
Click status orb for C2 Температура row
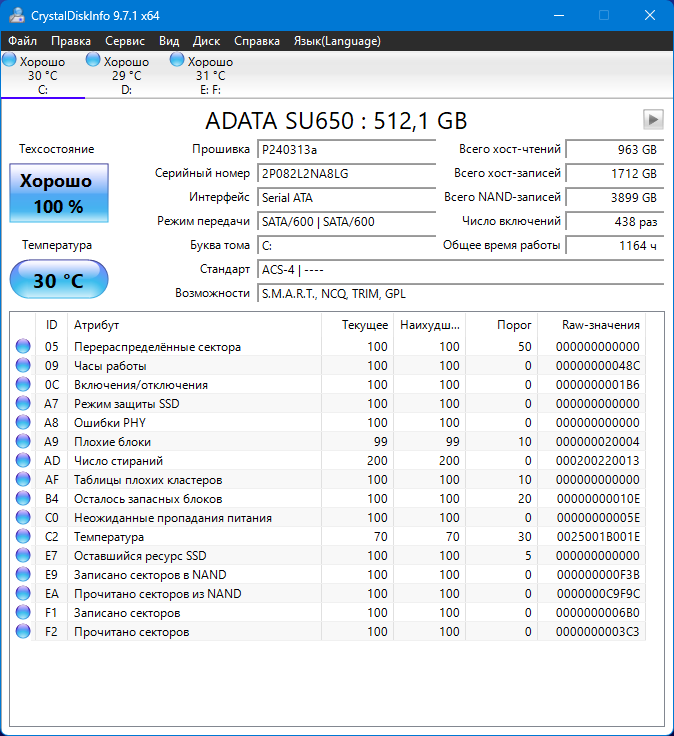[x=23, y=537]
